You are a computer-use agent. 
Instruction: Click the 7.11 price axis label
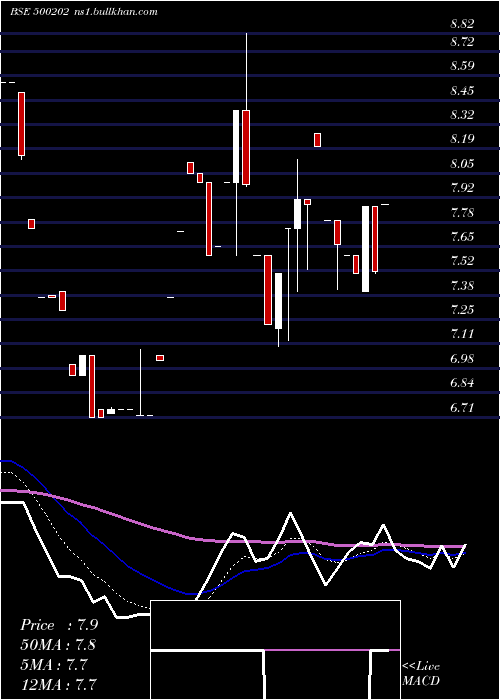point(462,334)
